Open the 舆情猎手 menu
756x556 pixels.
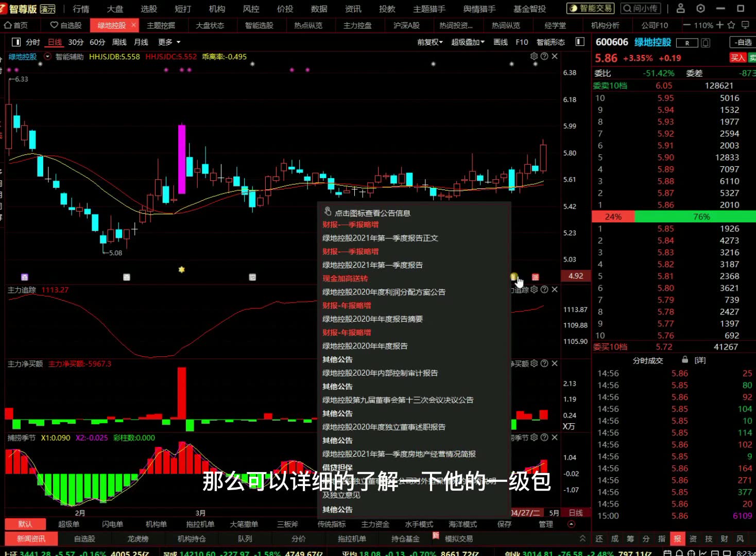479,9
